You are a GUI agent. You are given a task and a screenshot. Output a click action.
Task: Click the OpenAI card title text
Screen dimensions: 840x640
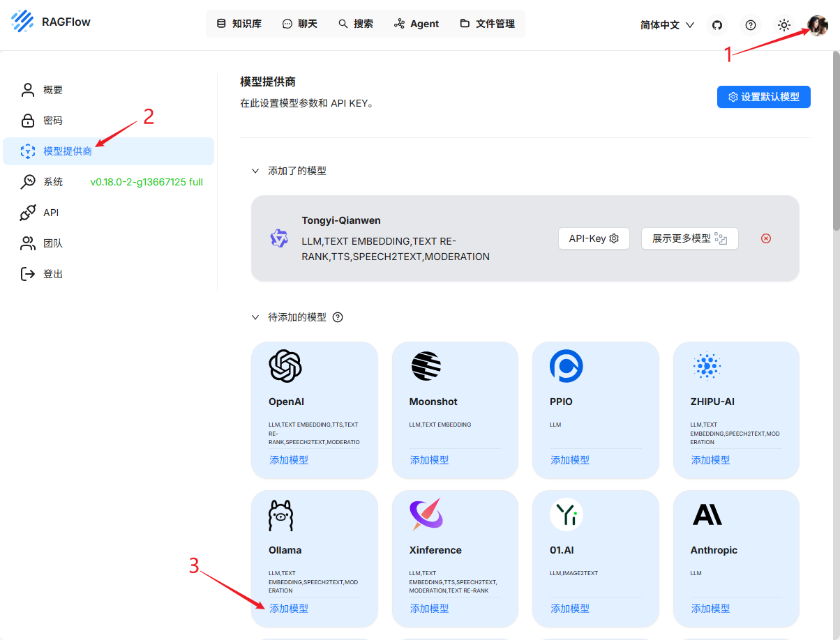286,402
